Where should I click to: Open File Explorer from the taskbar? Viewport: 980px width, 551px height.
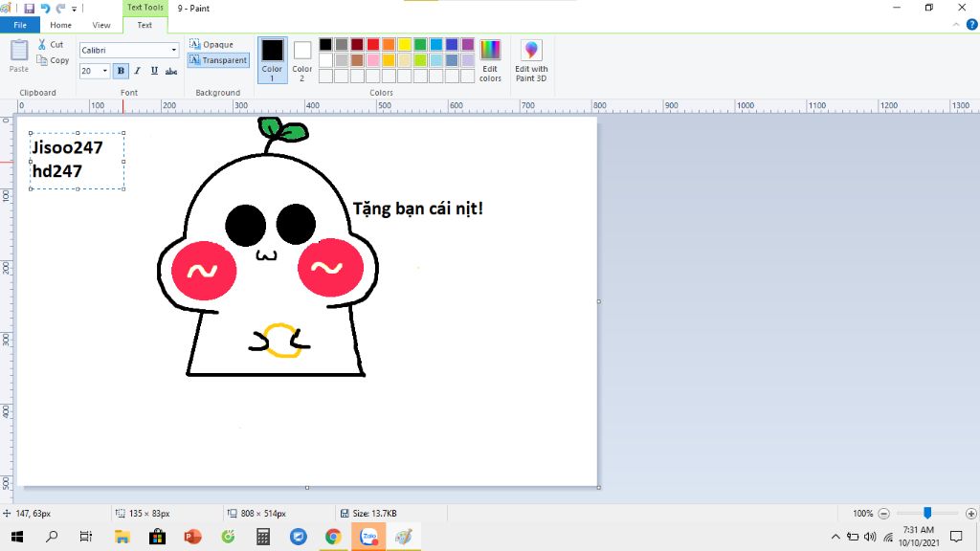pyautogui.click(x=122, y=537)
